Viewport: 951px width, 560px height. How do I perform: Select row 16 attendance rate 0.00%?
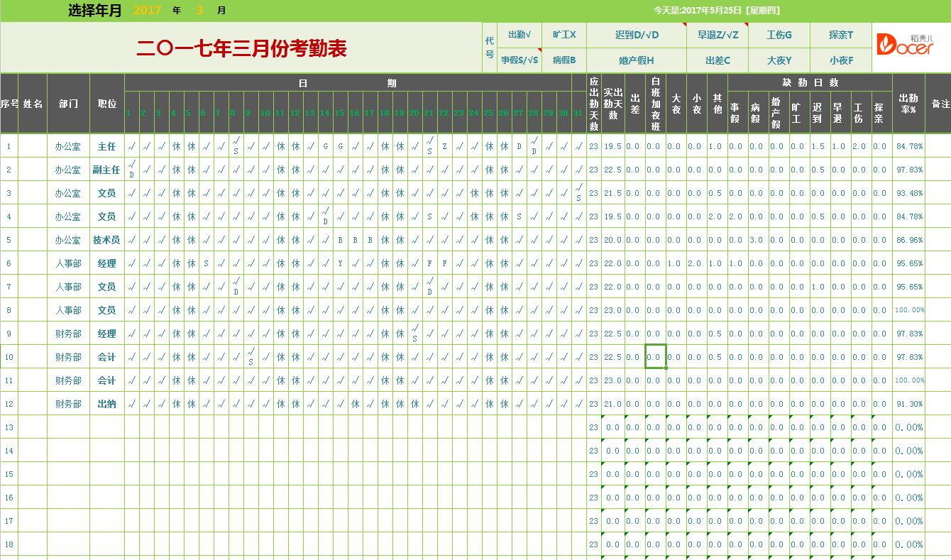pyautogui.click(x=908, y=498)
